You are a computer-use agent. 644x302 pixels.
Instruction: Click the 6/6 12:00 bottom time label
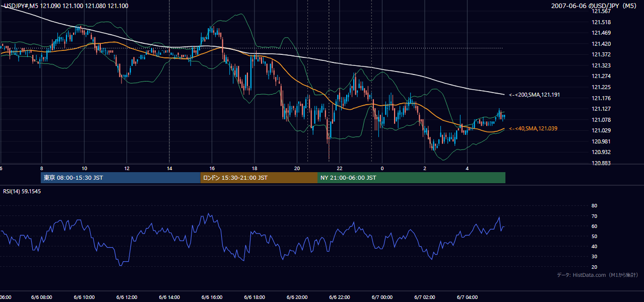coord(126,297)
